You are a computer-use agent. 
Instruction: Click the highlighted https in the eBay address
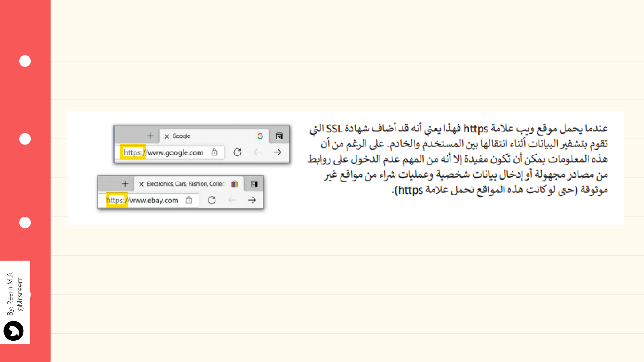click(117, 200)
